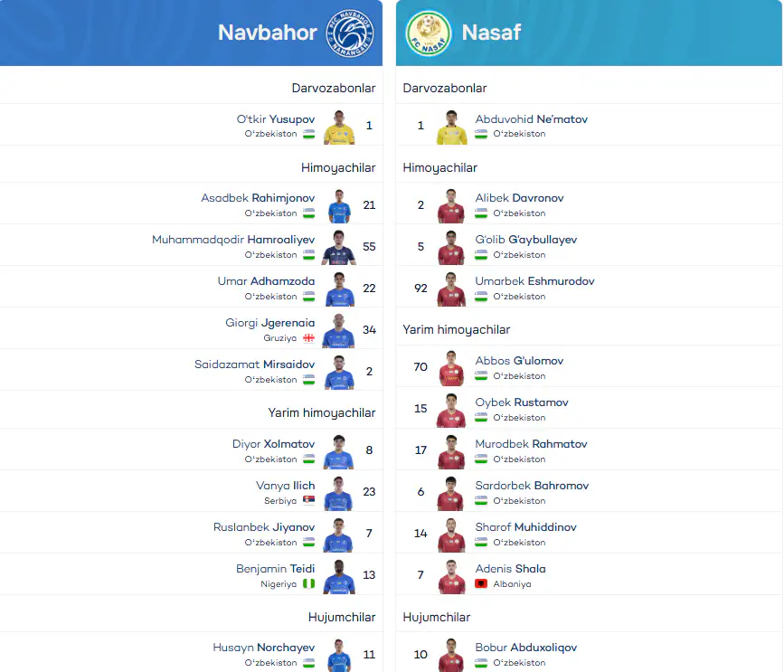This screenshot has height=672, width=784.
Task: Click the Serbia flag beside Vanya Ilich
Action: [x=309, y=500]
